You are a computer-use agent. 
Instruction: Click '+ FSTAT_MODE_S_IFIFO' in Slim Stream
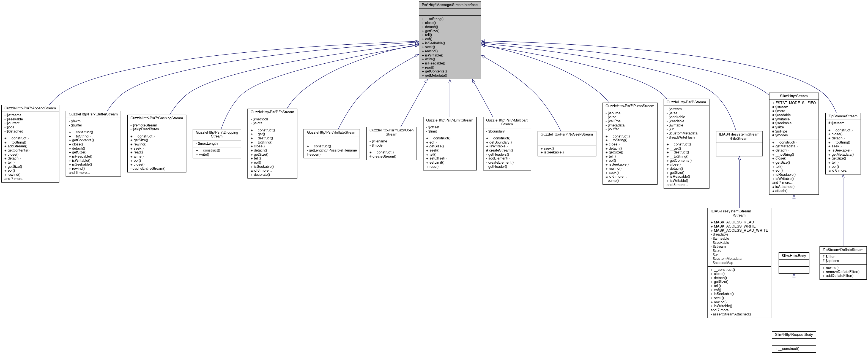794,103
